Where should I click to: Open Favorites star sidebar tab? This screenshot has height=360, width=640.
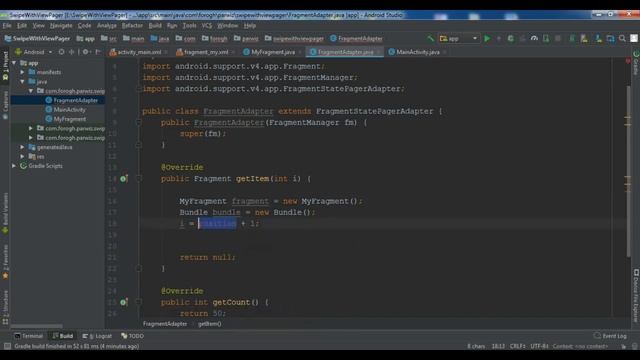coord(5,262)
